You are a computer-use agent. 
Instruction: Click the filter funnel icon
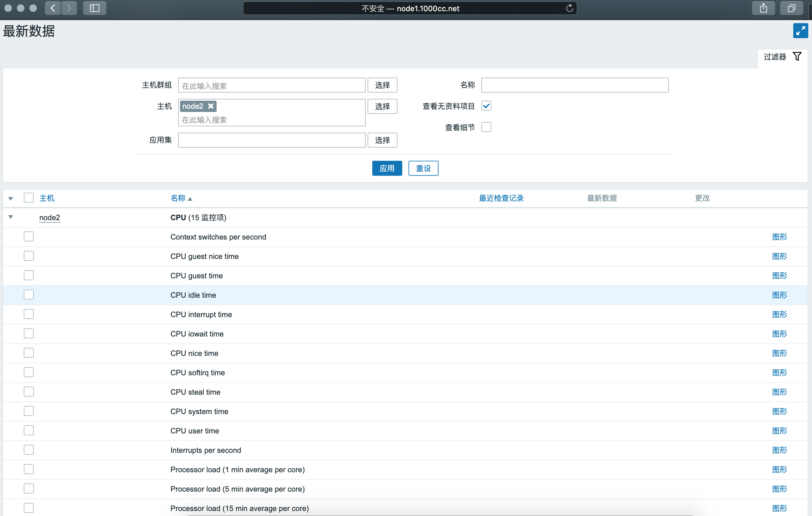click(797, 56)
